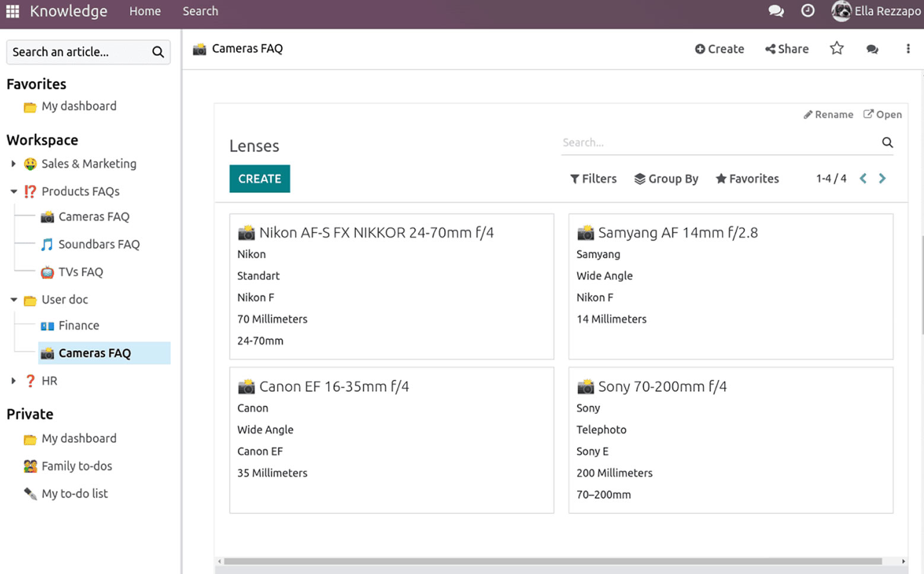Click the teal CREATE button in Lenses
The width and height of the screenshot is (924, 574).
click(x=260, y=178)
